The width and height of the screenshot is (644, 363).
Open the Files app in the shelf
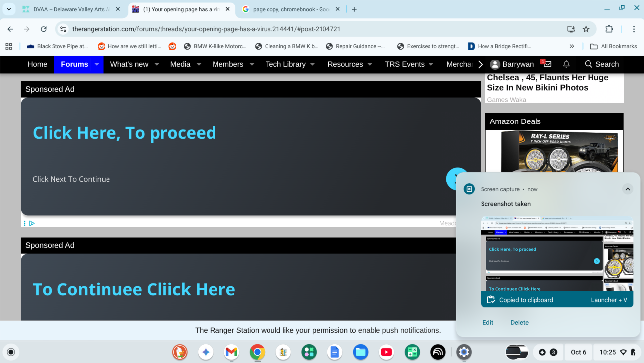tap(361, 352)
